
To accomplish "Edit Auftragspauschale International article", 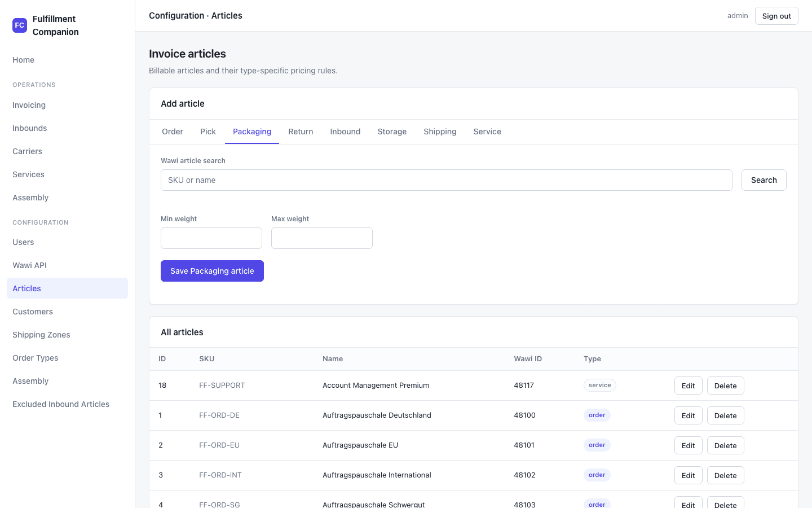I will [x=689, y=475].
